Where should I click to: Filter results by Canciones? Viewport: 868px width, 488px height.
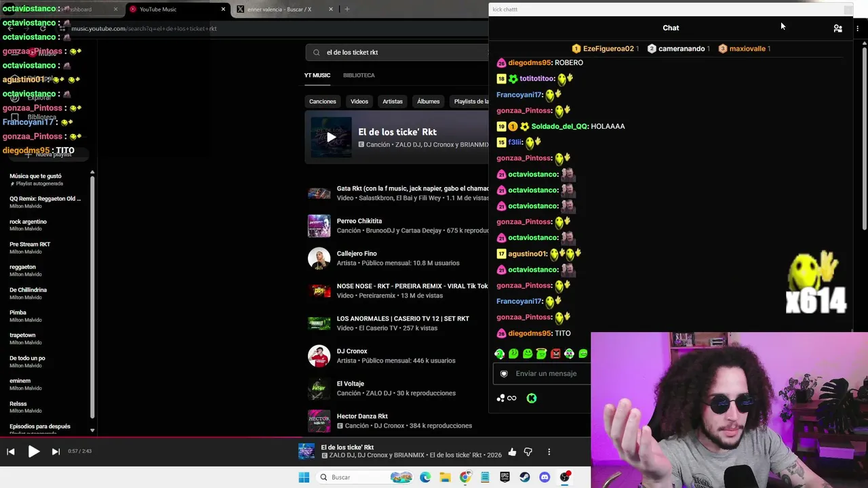(x=323, y=102)
